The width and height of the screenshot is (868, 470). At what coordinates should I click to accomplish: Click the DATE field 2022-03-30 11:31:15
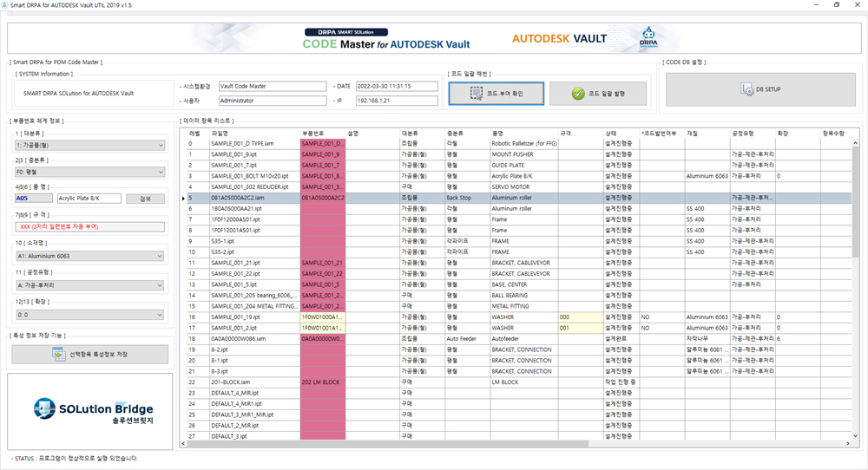[397, 86]
